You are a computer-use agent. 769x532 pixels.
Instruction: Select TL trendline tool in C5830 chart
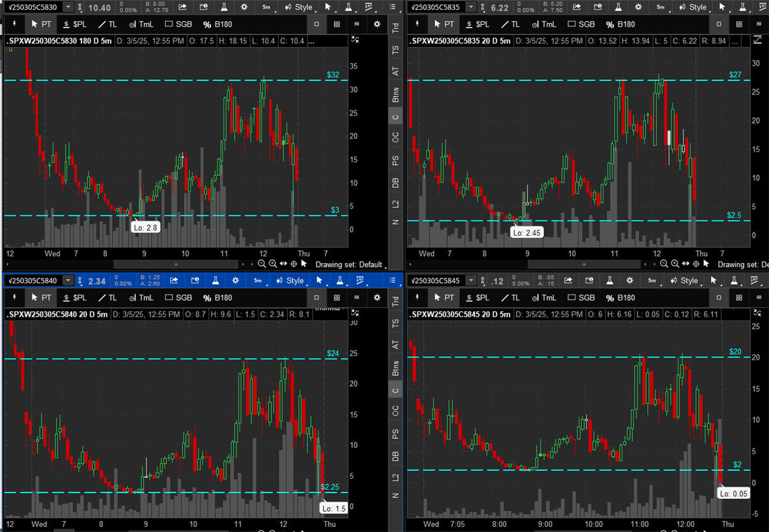click(x=108, y=24)
